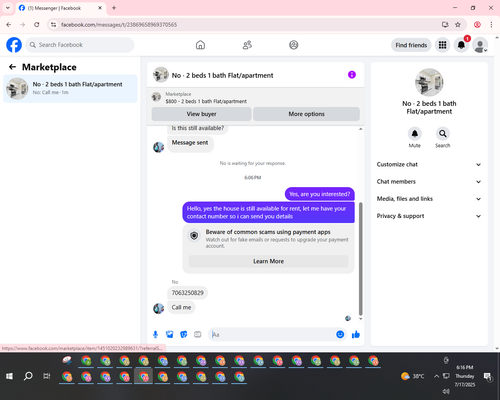Click Learn More on scam warning
Screen dimensions: 500x400
click(x=268, y=261)
